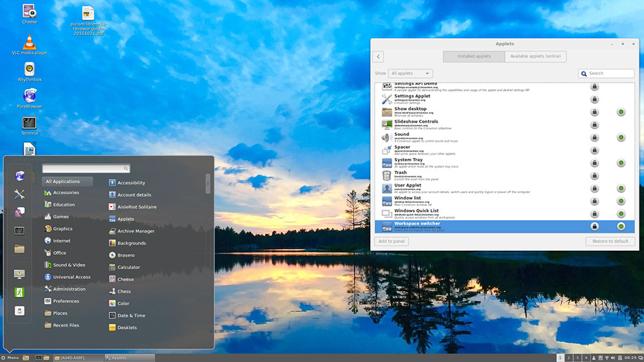The height and width of the screenshot is (362, 644).
Task: Open Sound & Video category
Action: pyautogui.click(x=65, y=265)
